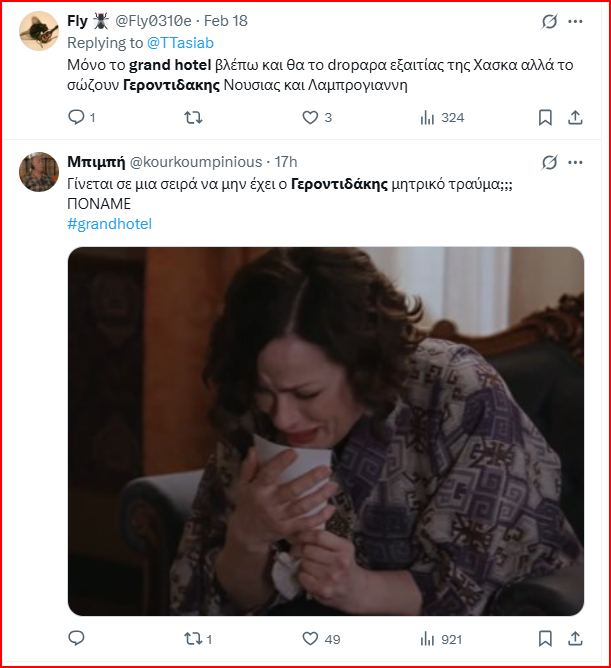Open Grok icon on Μπιμπή's tweet
Screen dimensions: 611x668
tap(548, 162)
